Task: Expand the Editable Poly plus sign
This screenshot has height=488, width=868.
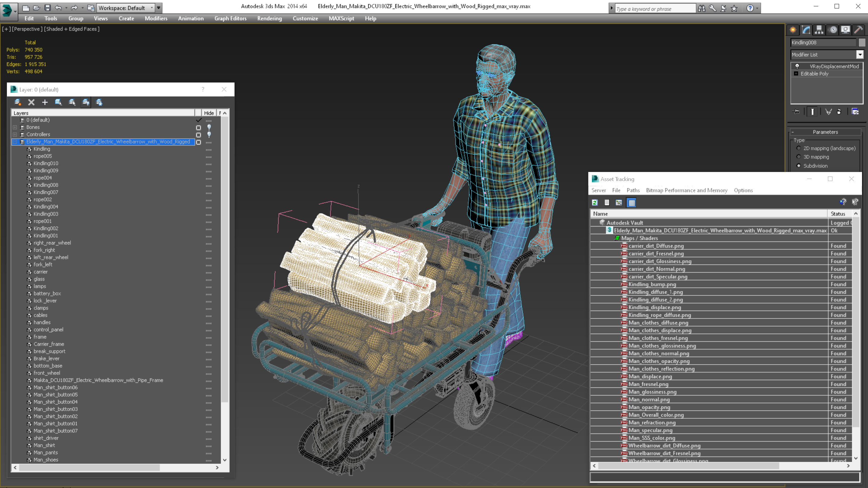Action: [796, 74]
